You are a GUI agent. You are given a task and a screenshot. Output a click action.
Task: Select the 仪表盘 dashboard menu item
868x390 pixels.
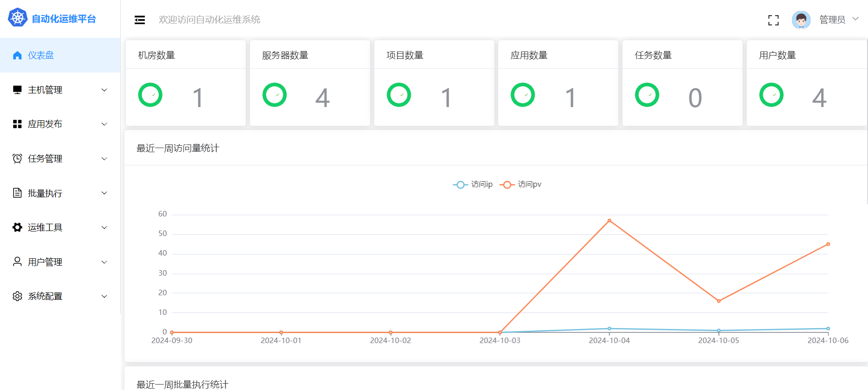pyautogui.click(x=41, y=55)
